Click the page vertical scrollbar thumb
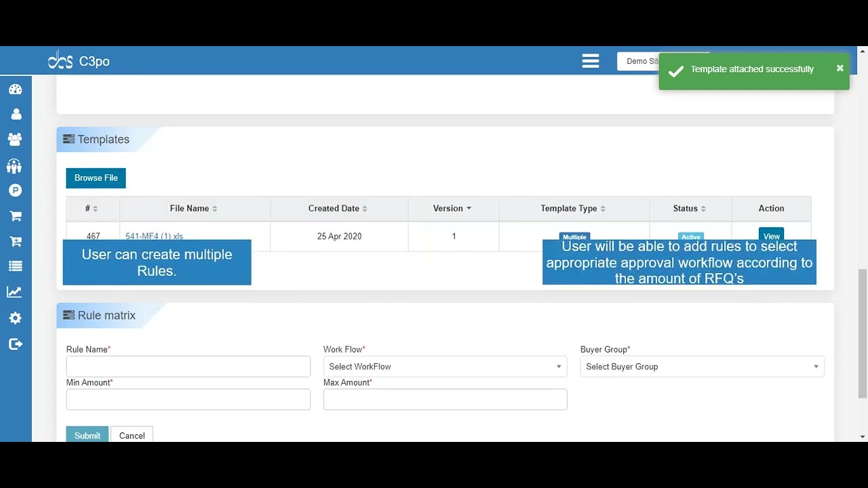 coord(863,333)
